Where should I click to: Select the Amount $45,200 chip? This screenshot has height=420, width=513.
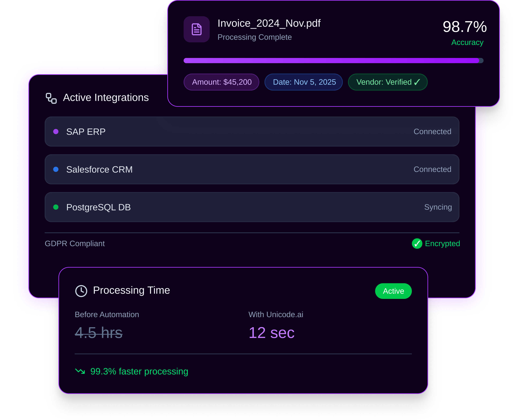click(x=221, y=82)
